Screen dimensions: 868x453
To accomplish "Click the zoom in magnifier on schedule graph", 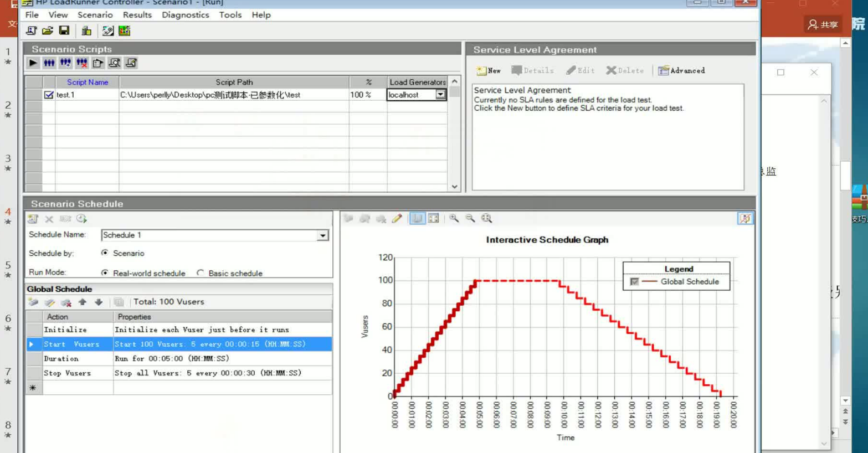I will click(x=454, y=219).
